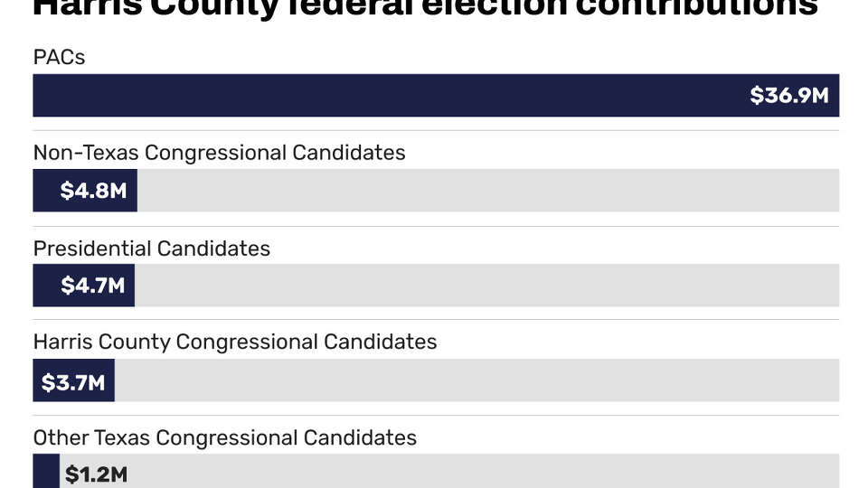Click the gray track of Presidential Candidates bar

tap(488, 286)
